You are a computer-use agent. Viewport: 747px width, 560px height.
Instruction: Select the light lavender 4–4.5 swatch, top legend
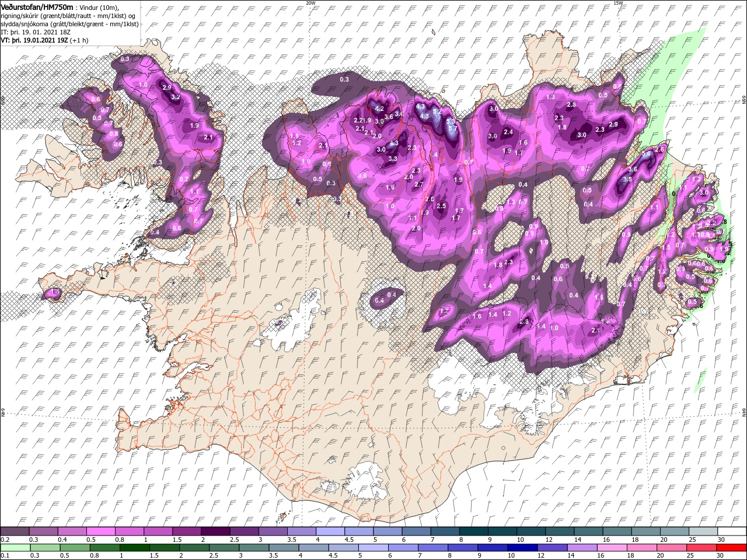(x=330, y=531)
